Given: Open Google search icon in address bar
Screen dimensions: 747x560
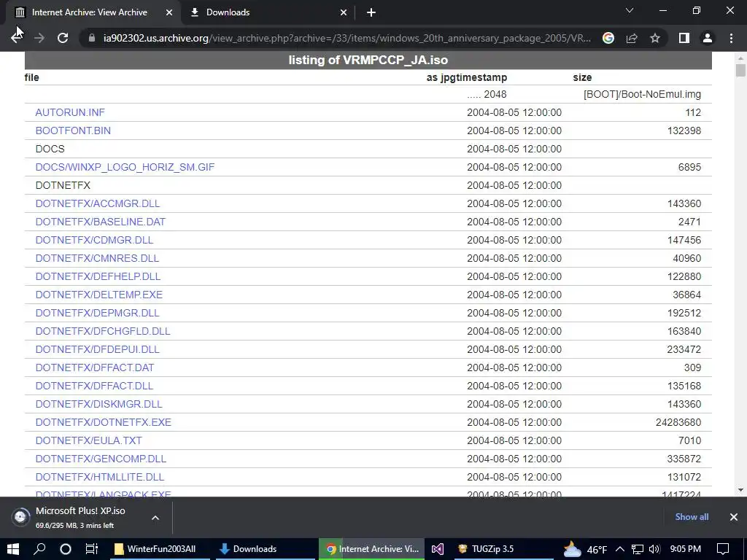Looking at the screenshot, I should [x=608, y=38].
